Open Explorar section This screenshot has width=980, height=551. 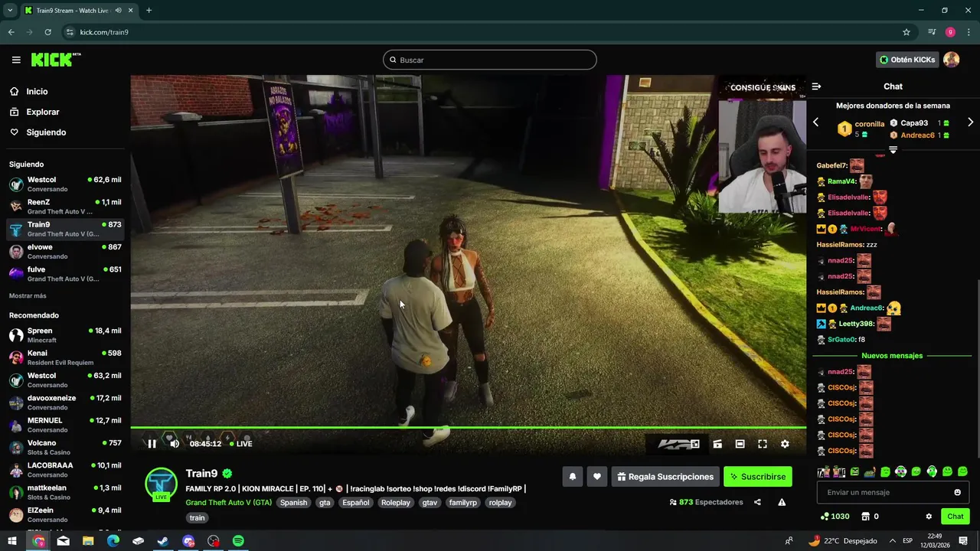[x=43, y=112]
